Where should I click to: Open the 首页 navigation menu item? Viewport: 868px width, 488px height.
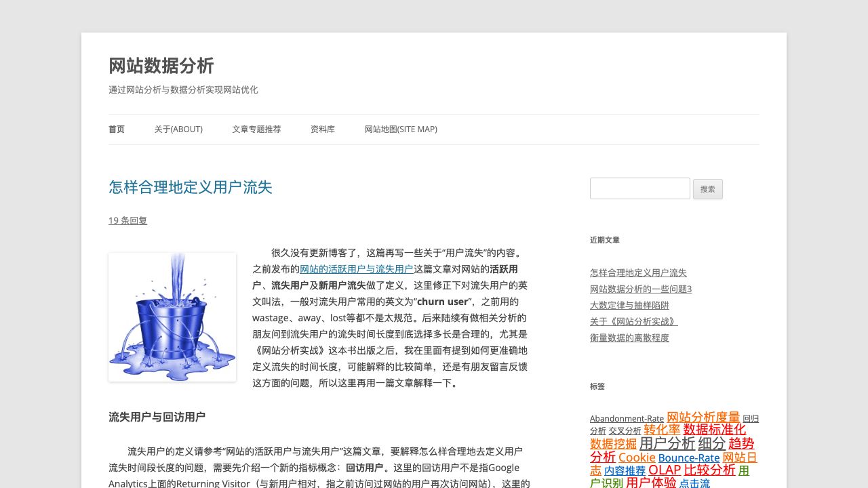(117, 129)
